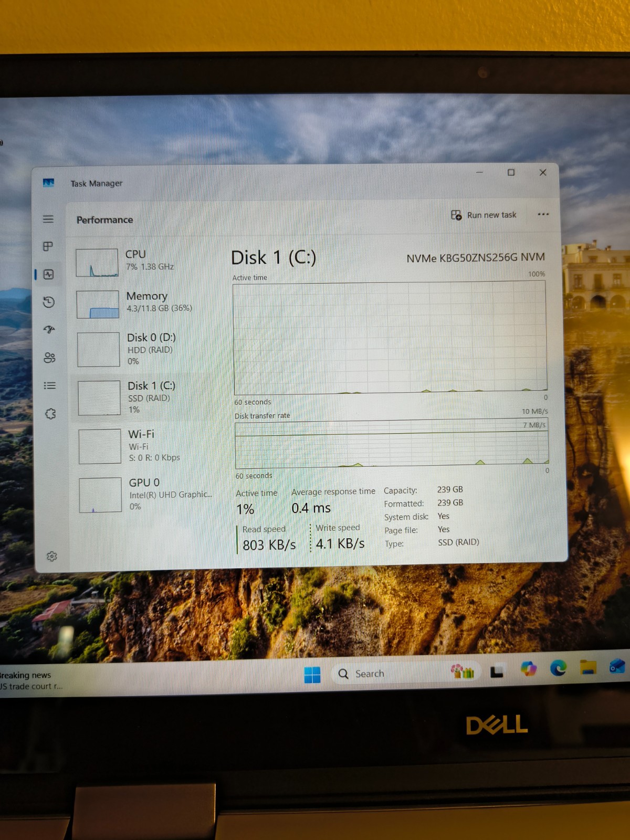Open Copilot from the taskbar

(x=529, y=669)
